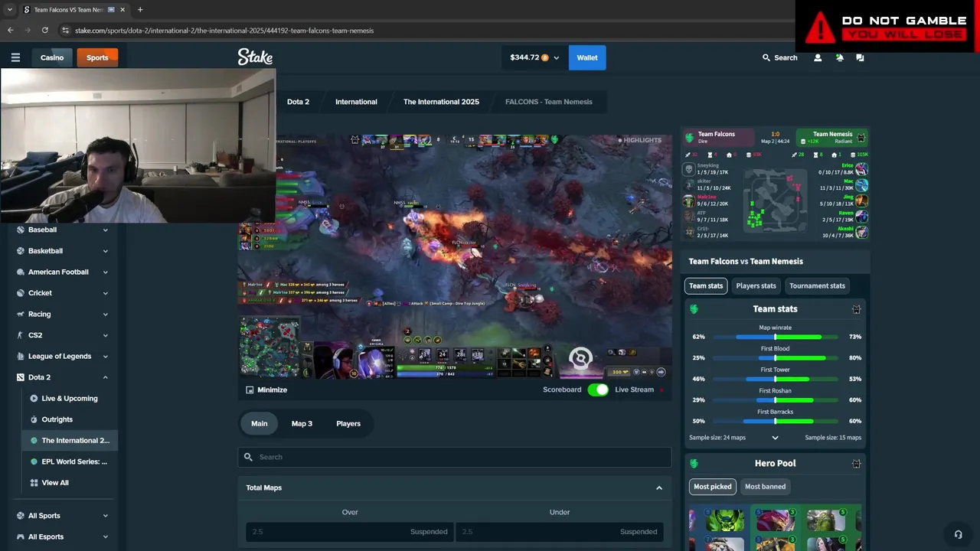Click the First Blood comparison bar
Image resolution: width=980 pixels, height=551 pixels.
coord(775,358)
